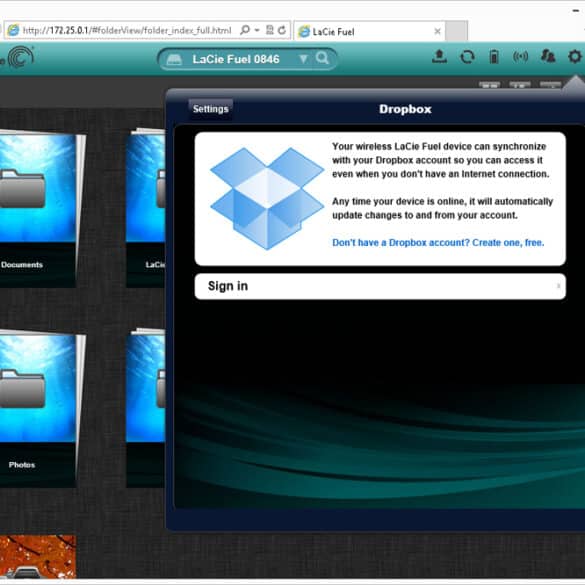Expand the LaCie Fuel 0846 dropdown arrow
Image resolution: width=585 pixels, height=585 pixels.
coord(304,59)
